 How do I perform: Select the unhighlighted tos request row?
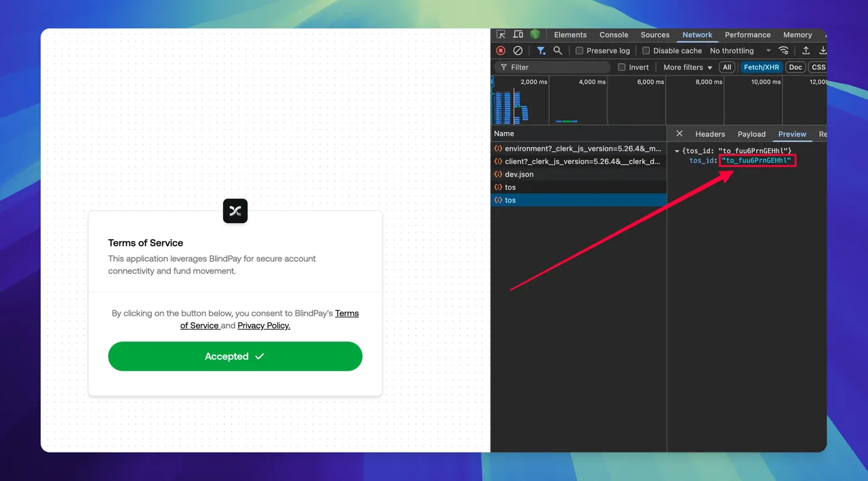tap(578, 187)
